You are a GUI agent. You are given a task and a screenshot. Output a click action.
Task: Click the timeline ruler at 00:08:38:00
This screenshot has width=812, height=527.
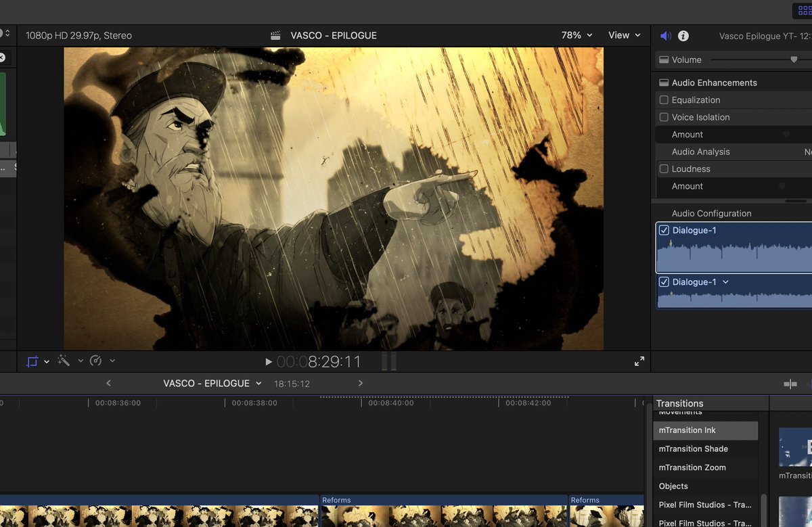(254, 403)
